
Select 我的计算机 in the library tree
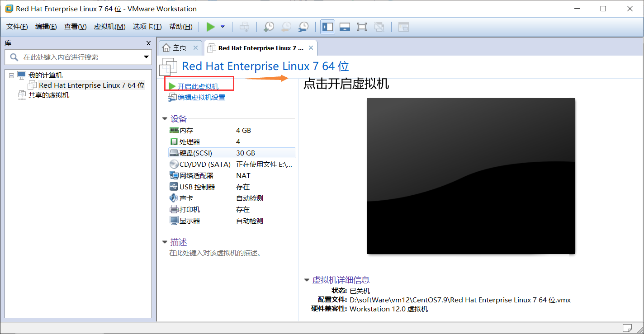tap(45, 75)
